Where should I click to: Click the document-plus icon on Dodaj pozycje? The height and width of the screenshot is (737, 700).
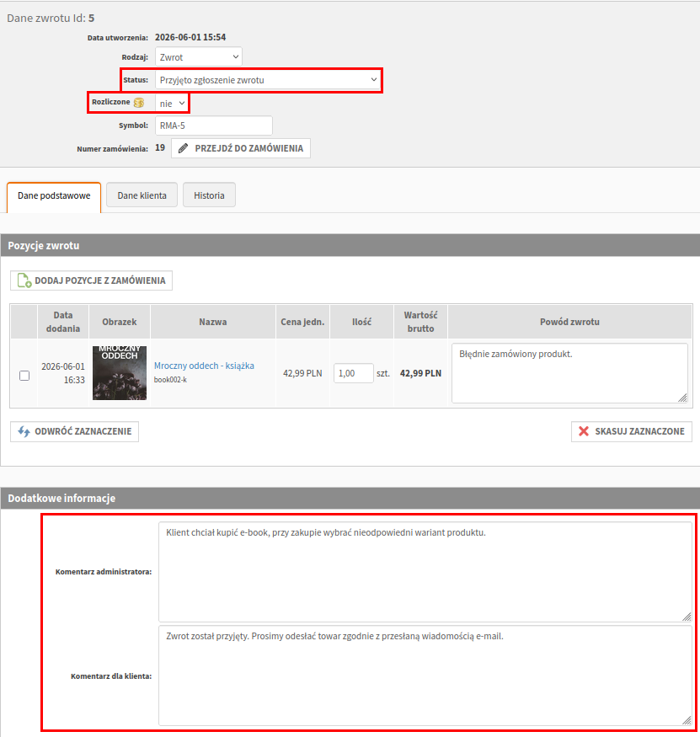coord(24,280)
